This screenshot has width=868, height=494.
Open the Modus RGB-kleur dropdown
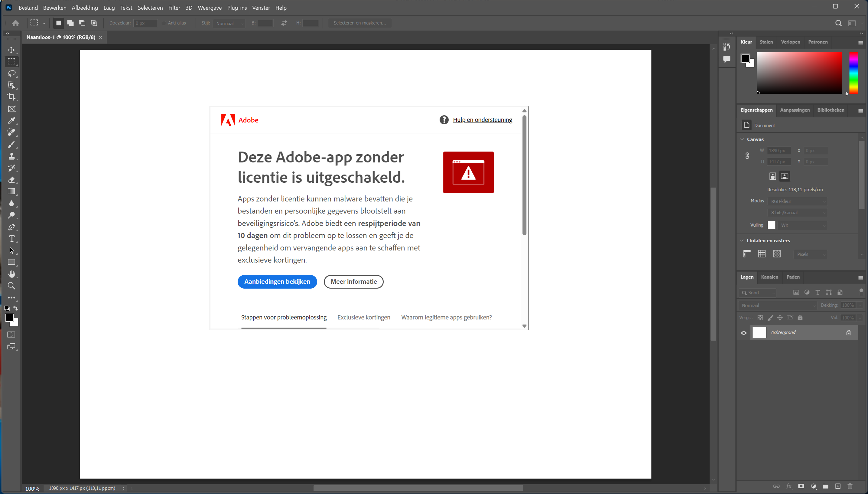(798, 201)
